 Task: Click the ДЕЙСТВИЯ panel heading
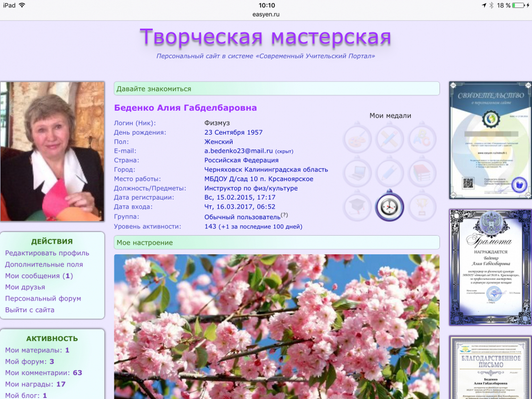(x=52, y=241)
